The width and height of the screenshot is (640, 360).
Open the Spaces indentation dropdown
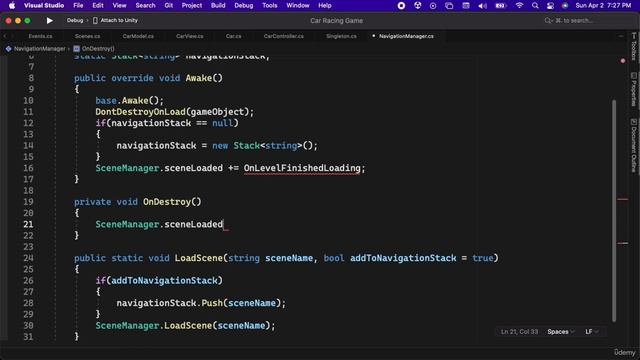click(561, 332)
